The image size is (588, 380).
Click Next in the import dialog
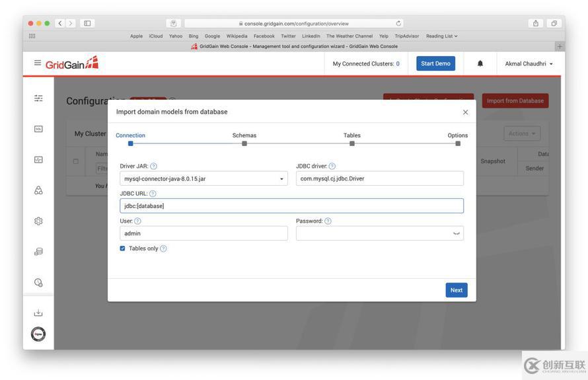(x=457, y=290)
